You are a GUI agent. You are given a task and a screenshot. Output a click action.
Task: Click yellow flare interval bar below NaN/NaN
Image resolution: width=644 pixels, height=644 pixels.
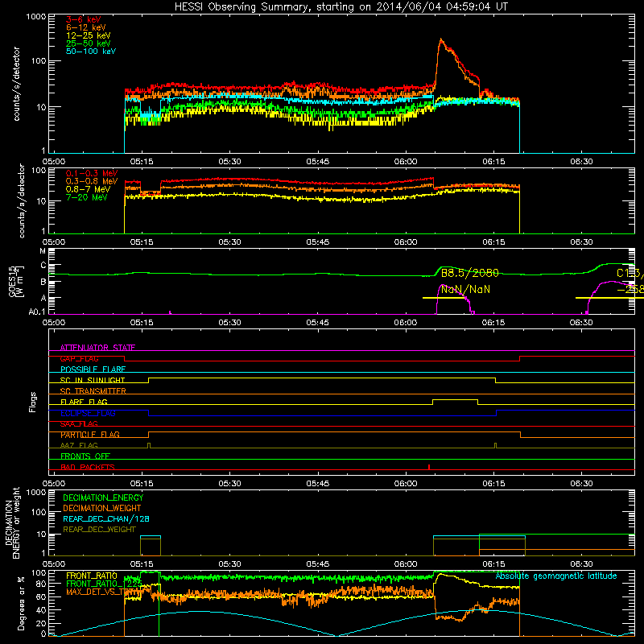click(x=446, y=298)
